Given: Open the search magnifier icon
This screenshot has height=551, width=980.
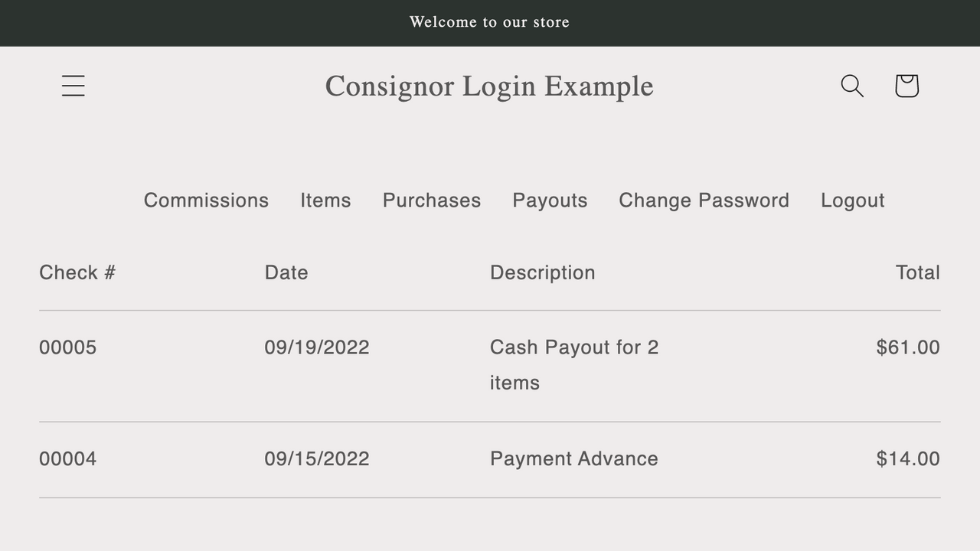Looking at the screenshot, I should click(x=852, y=86).
